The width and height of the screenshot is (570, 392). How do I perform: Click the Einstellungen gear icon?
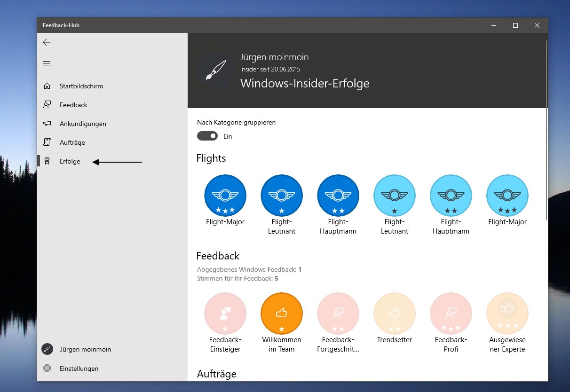tap(47, 368)
